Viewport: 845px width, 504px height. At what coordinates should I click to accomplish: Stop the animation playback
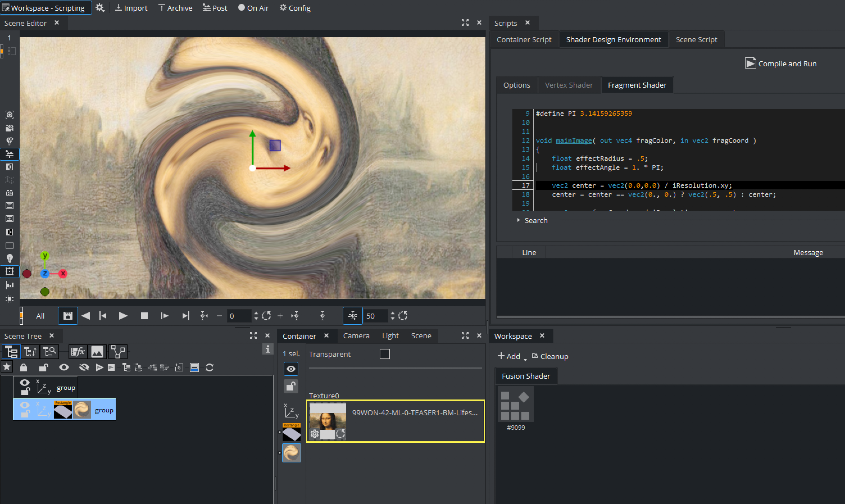point(144,316)
